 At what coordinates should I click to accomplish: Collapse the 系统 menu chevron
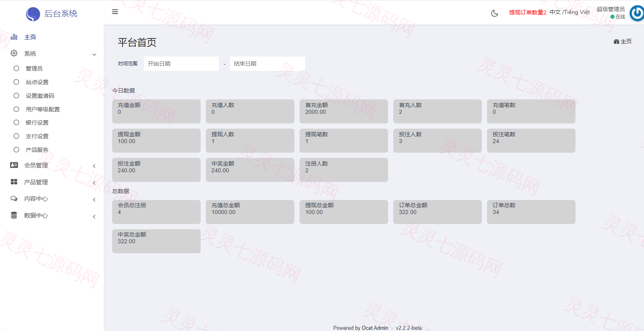[x=94, y=54]
